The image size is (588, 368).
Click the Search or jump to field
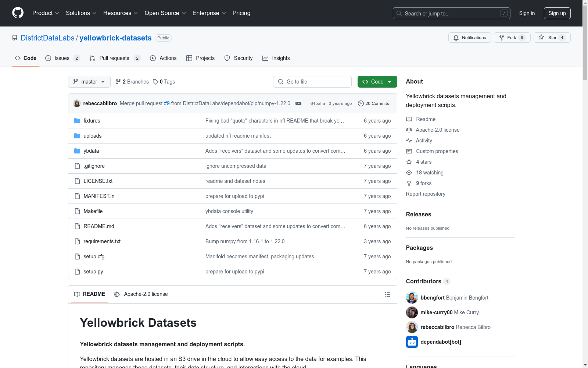coord(452,13)
